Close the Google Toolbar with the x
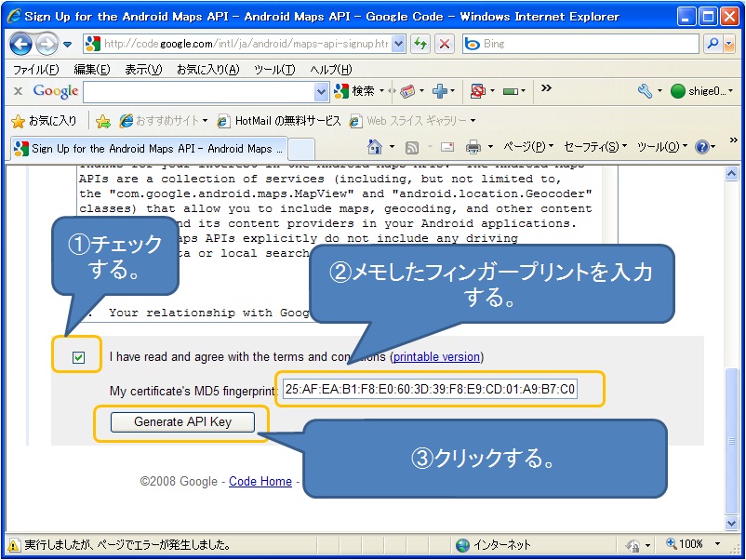The height and width of the screenshot is (560, 746). (x=18, y=91)
